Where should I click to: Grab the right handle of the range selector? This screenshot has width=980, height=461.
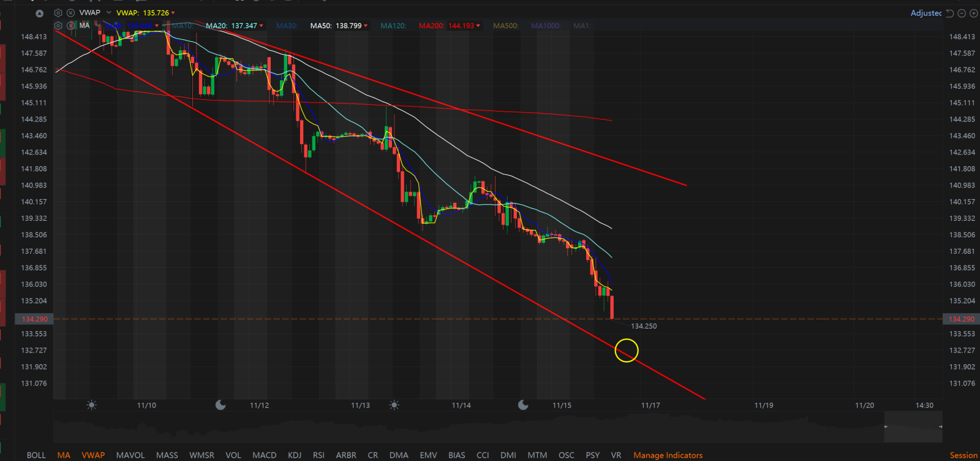click(x=941, y=427)
